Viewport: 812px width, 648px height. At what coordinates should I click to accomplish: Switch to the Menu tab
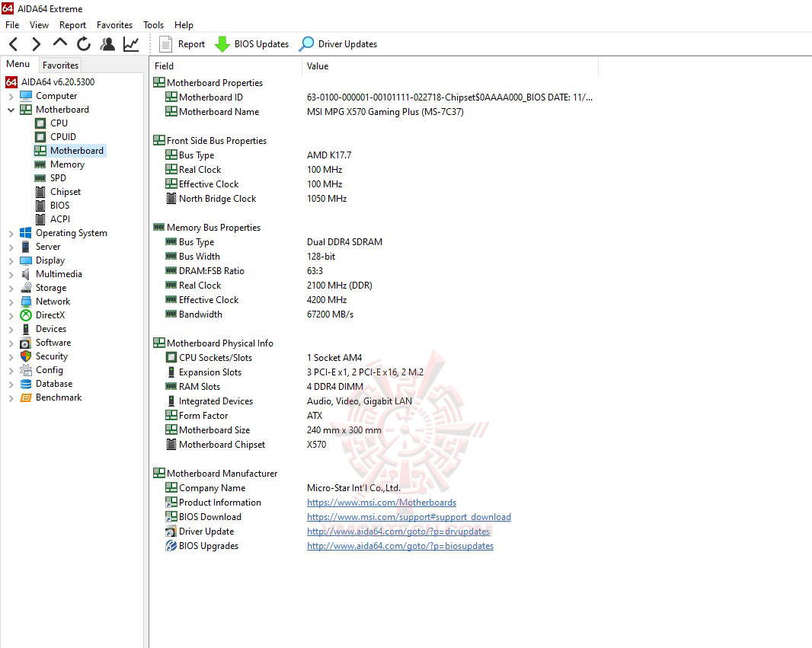18,64
